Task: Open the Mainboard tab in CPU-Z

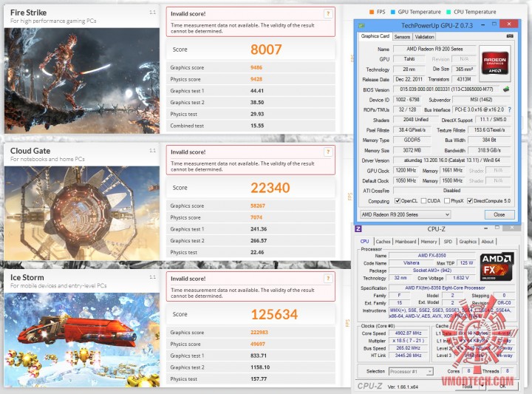Action: coord(406,242)
